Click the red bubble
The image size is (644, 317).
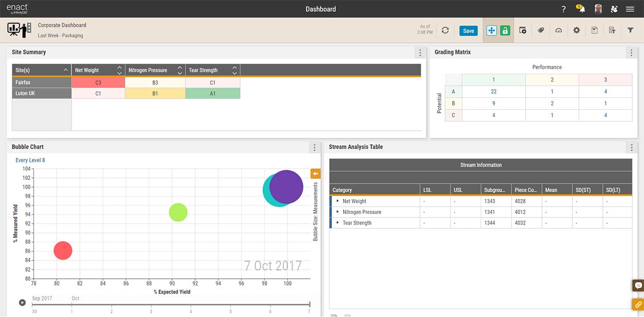click(63, 251)
